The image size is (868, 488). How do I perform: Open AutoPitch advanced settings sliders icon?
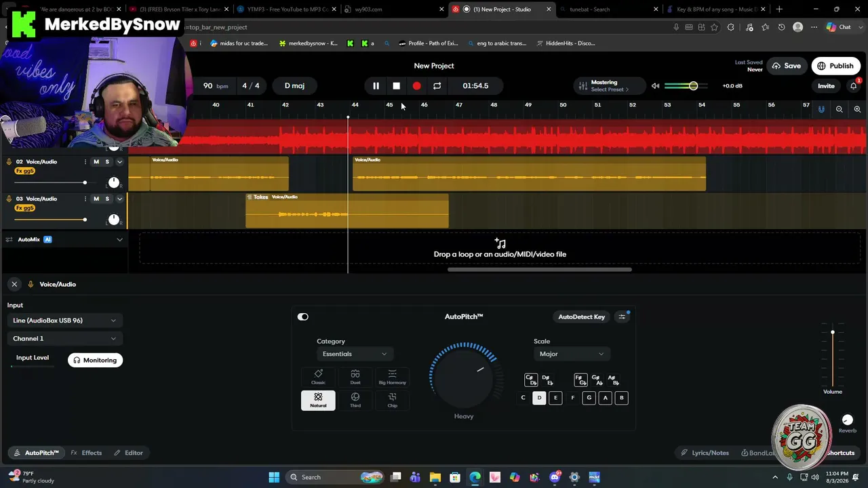(622, 317)
